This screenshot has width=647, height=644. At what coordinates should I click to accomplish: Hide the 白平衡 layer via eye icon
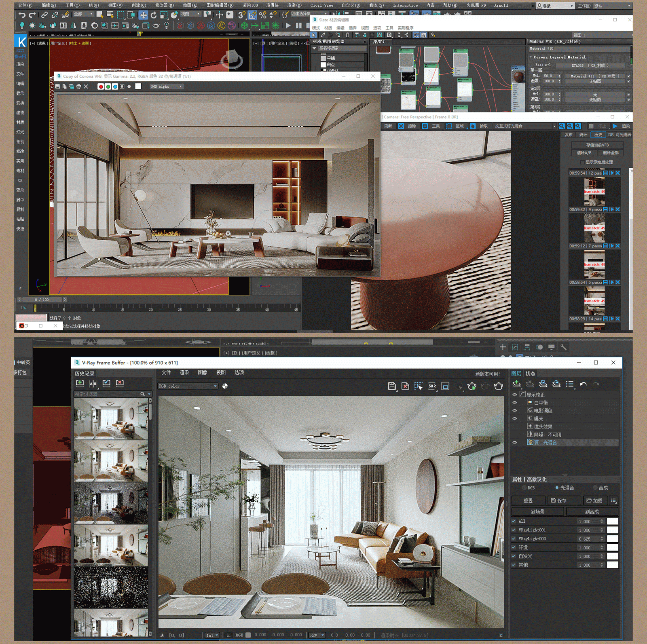pos(515,403)
